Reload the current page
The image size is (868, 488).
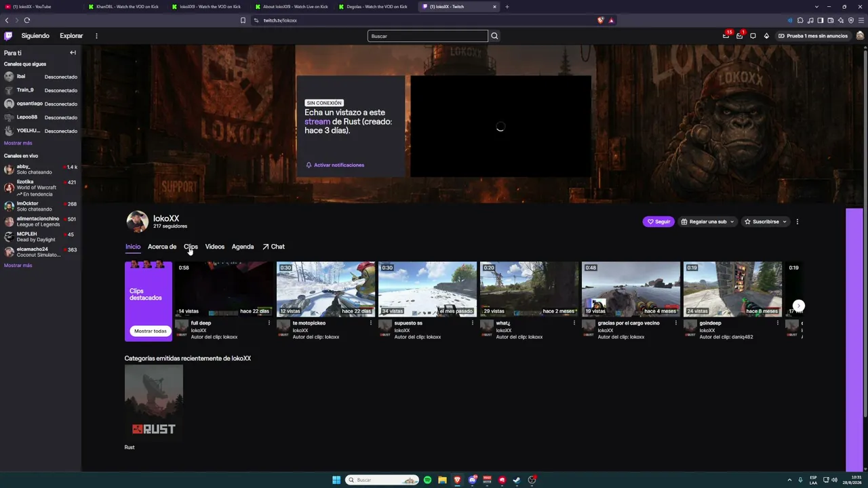pos(27,20)
